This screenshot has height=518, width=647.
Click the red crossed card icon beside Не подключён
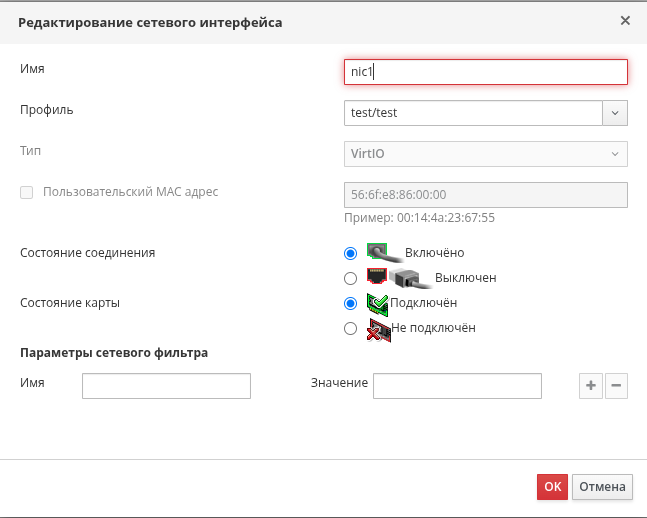(x=378, y=330)
